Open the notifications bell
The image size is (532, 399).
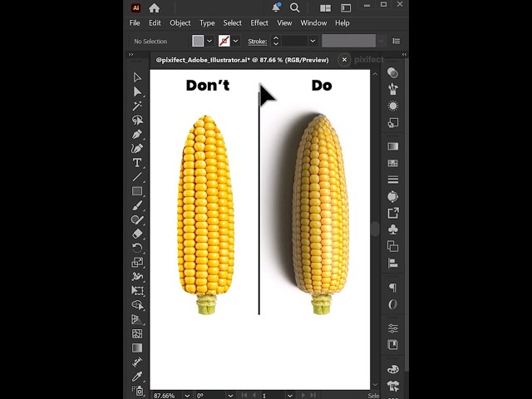[276, 7]
